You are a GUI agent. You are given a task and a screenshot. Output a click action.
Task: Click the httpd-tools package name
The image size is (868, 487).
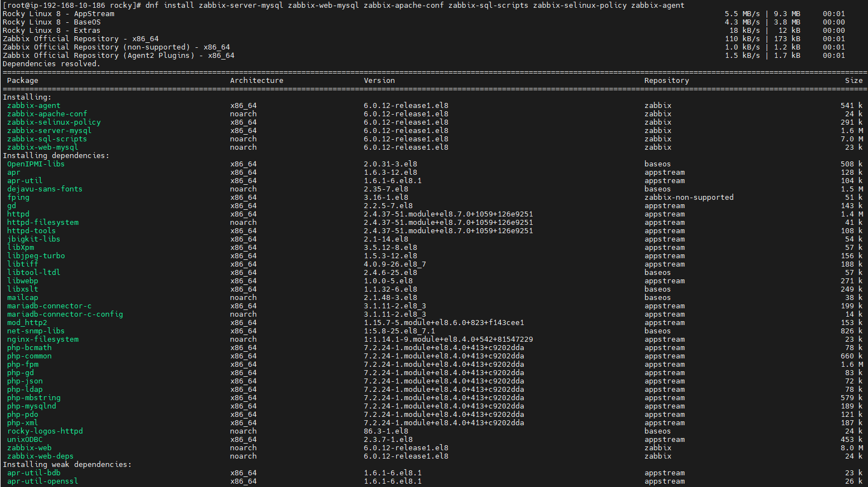point(31,230)
